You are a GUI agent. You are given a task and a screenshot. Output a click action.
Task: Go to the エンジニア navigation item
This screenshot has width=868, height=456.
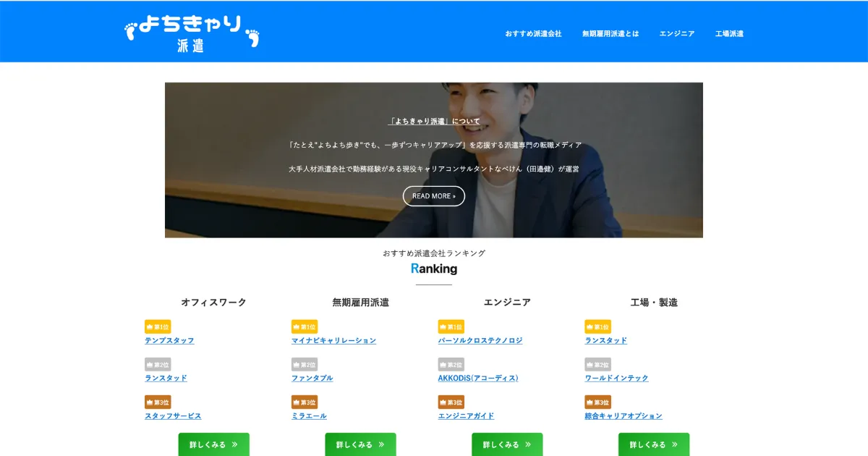pos(677,34)
